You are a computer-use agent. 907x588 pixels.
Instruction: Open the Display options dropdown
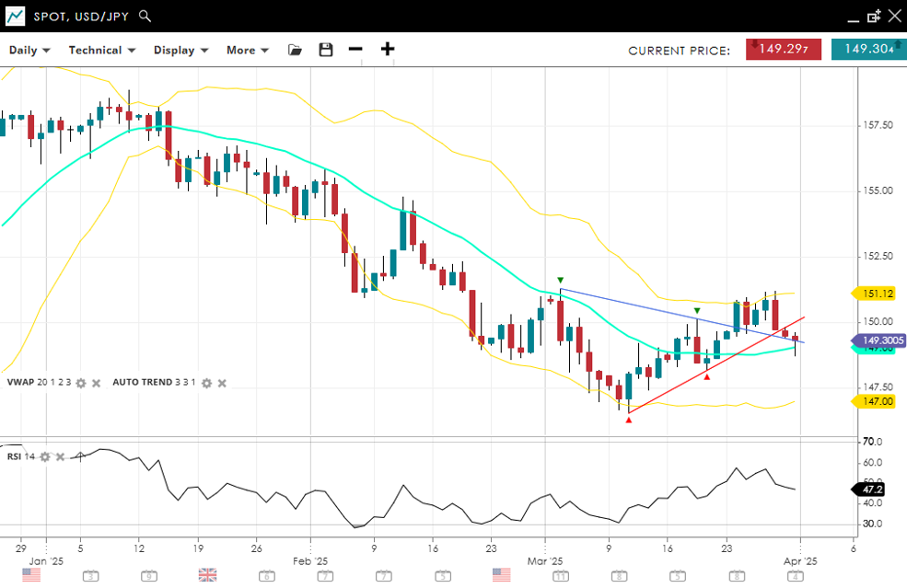click(x=180, y=50)
